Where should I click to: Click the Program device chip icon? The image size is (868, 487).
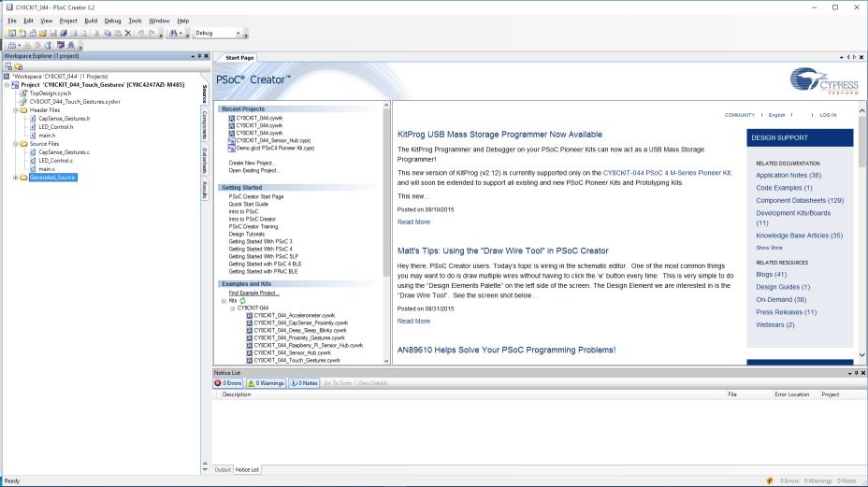pyautogui.click(x=61, y=46)
